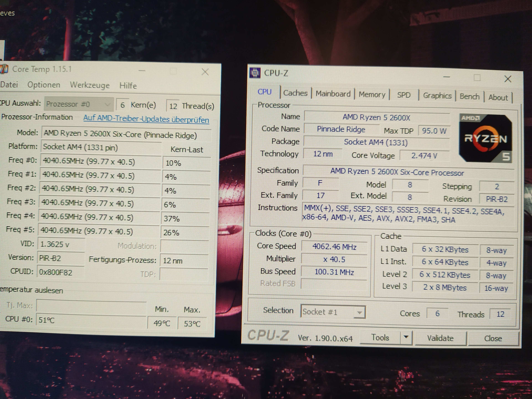The width and height of the screenshot is (532, 399).
Task: Click the AMD Ryzen 5 logo image
Action: click(485, 138)
